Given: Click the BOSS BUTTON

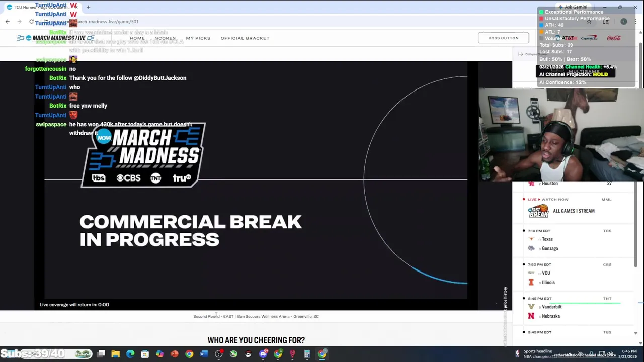Looking at the screenshot, I should point(503,38).
